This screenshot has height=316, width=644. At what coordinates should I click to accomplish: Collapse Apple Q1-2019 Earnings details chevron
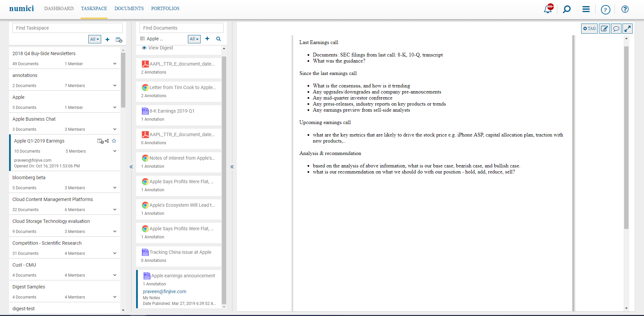pyautogui.click(x=115, y=151)
